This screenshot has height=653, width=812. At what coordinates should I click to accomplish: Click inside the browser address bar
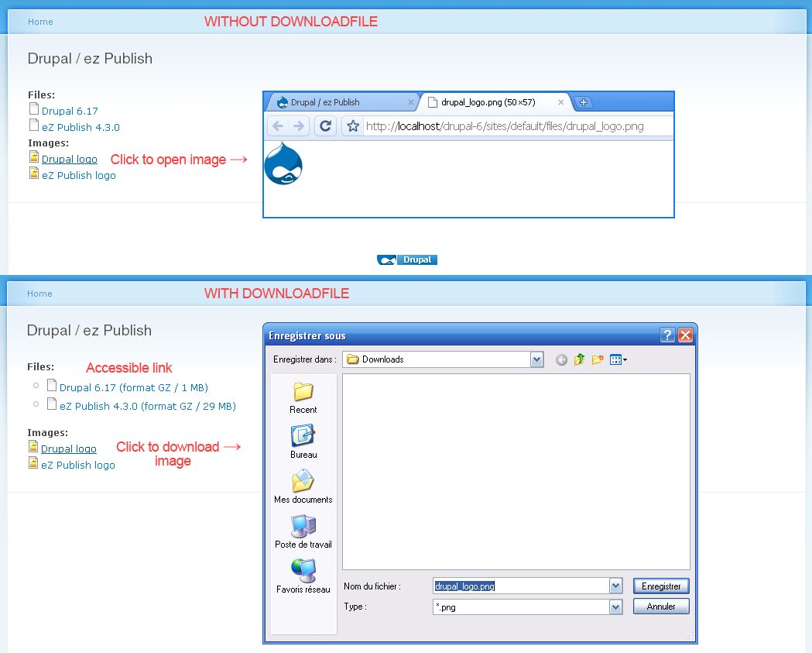pyautogui.click(x=503, y=125)
